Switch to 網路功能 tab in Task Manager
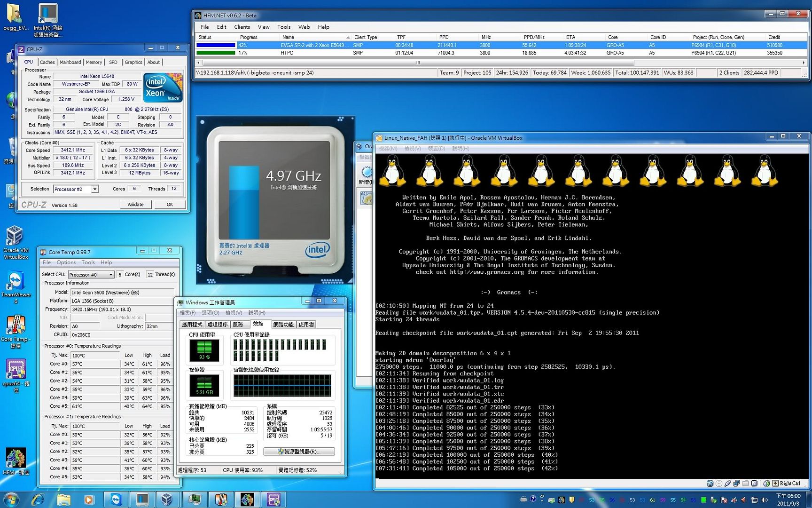This screenshot has width=812, height=508. (x=283, y=325)
